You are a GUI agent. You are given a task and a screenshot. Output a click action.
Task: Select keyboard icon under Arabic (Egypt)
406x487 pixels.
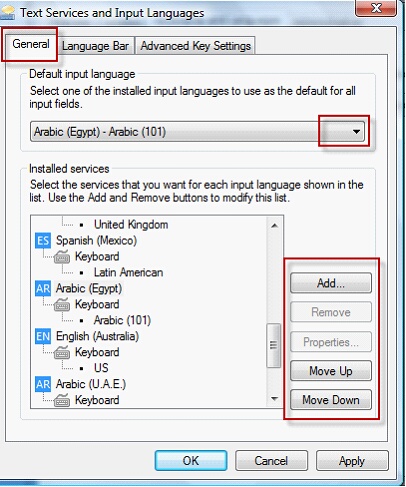click(x=62, y=304)
